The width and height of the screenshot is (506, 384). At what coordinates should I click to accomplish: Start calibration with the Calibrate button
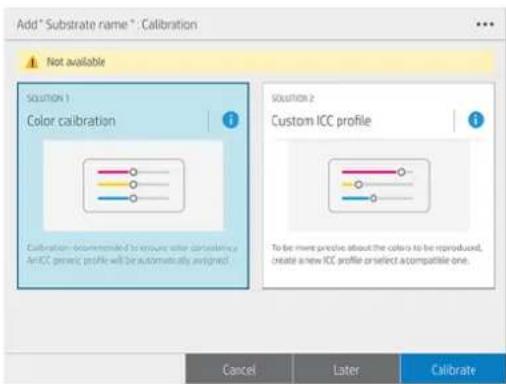[x=453, y=369]
